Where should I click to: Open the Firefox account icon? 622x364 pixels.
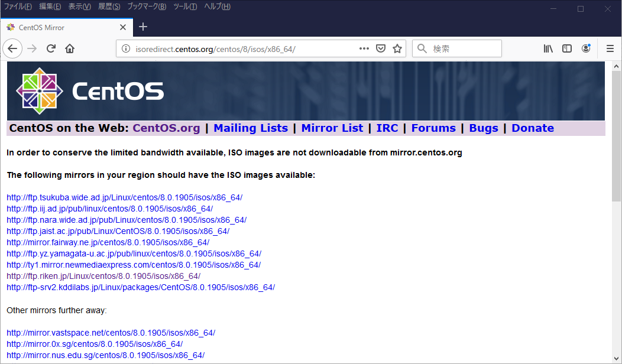586,49
